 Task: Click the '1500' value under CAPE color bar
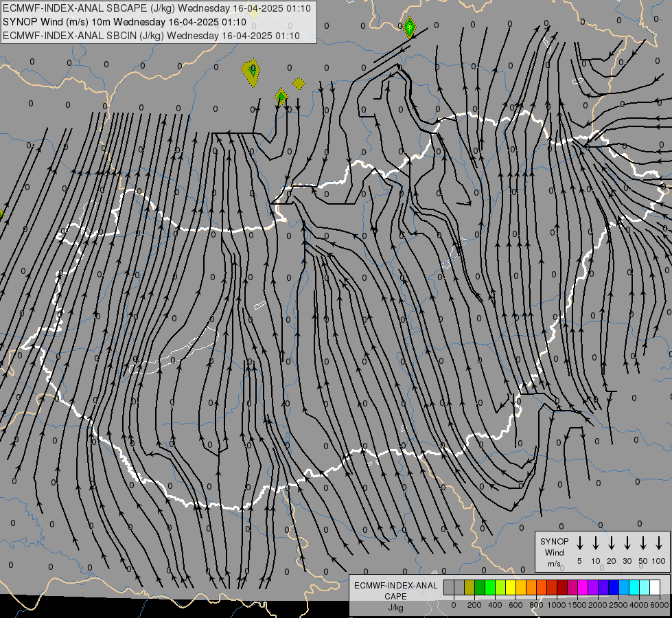tap(577, 605)
